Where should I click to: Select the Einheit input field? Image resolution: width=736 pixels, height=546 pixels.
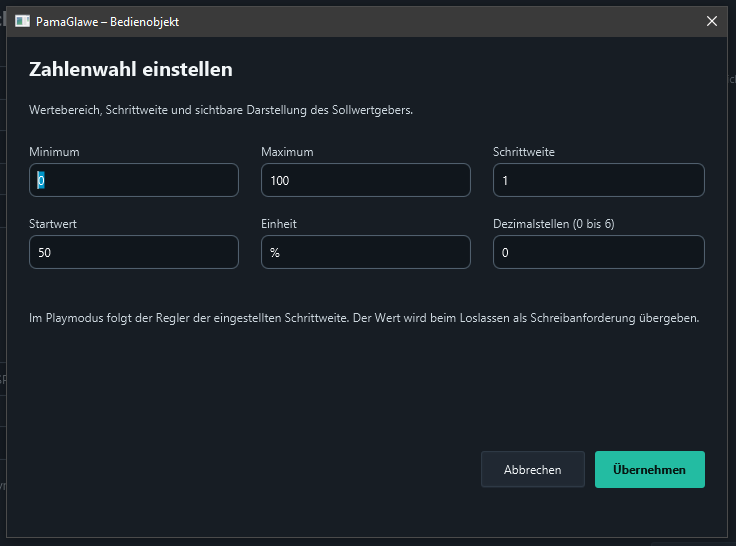366,252
